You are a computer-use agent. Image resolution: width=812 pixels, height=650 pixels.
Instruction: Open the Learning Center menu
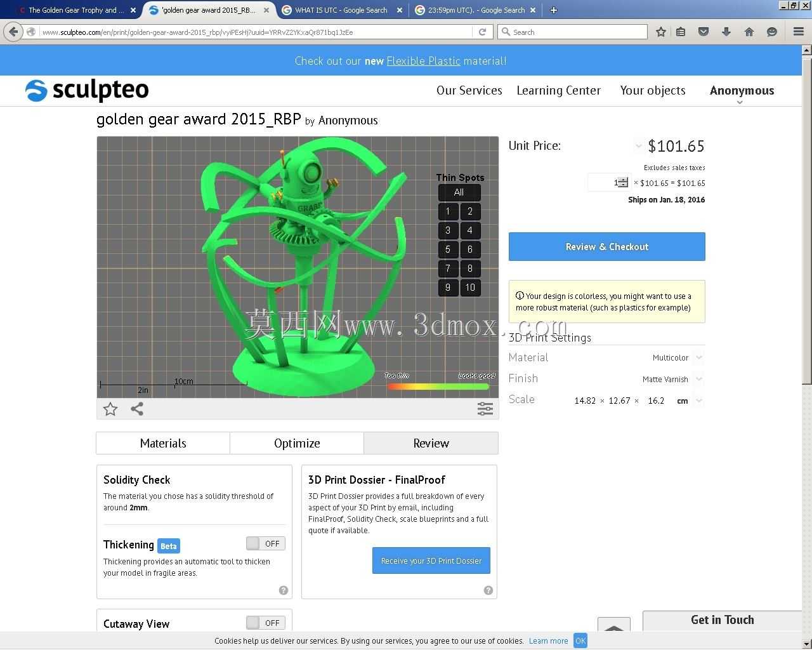[x=559, y=90]
